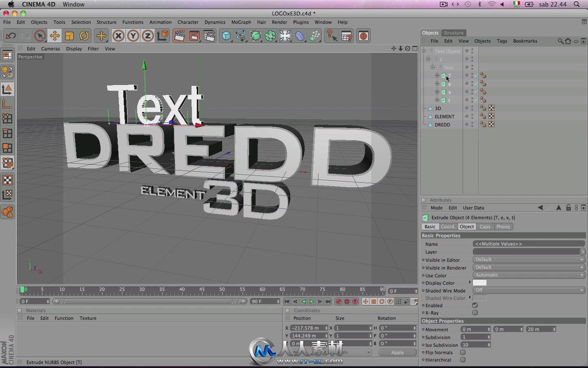Activate the Scale tool in the top toolbar
This screenshot has width=588, height=368.
pos(69,36)
